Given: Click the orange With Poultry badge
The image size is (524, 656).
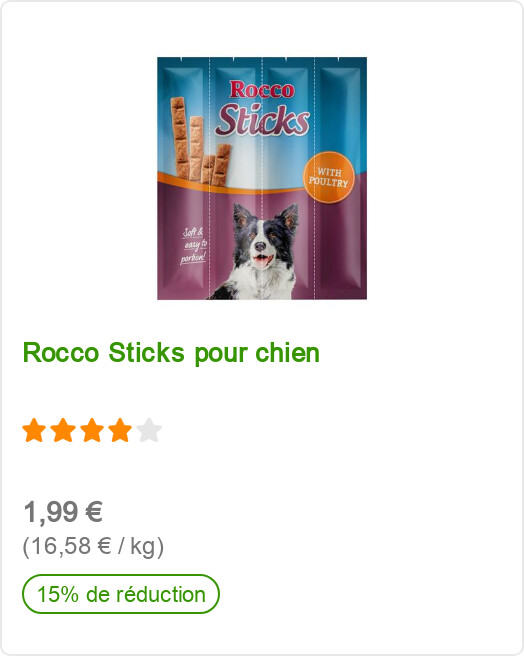Looking at the screenshot, I should (x=329, y=177).
